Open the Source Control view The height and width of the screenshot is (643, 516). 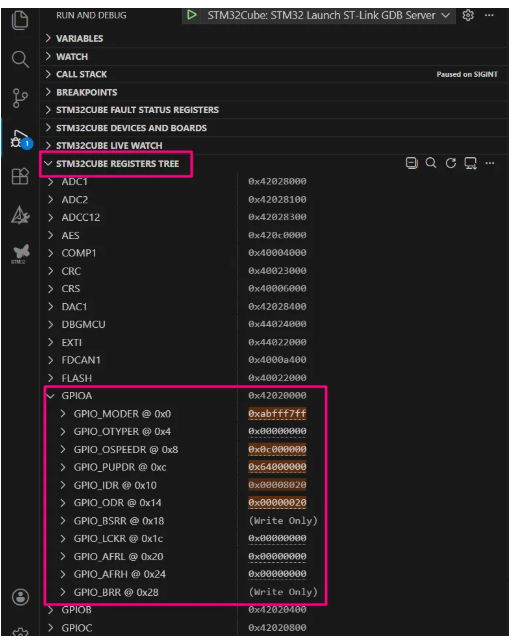click(x=20, y=98)
